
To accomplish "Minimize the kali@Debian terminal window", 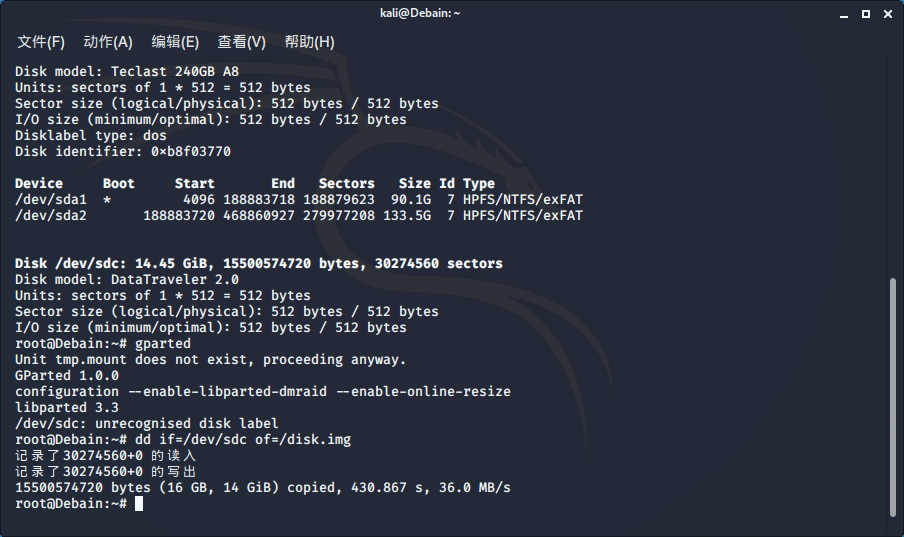I will point(844,14).
